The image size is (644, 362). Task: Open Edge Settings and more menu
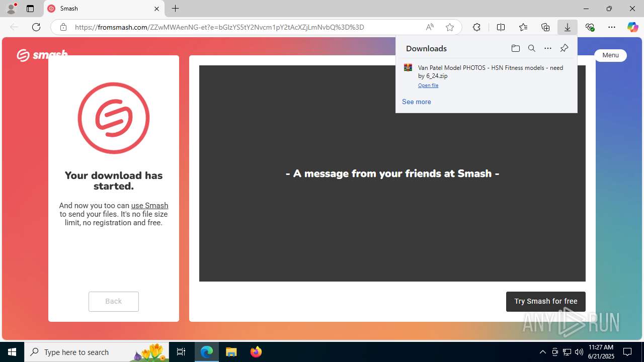click(x=612, y=27)
